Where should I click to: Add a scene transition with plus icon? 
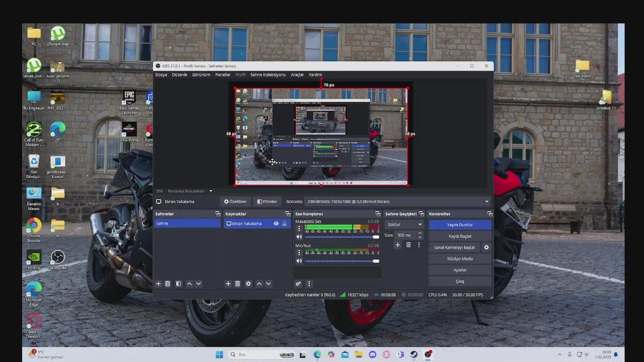397,245
